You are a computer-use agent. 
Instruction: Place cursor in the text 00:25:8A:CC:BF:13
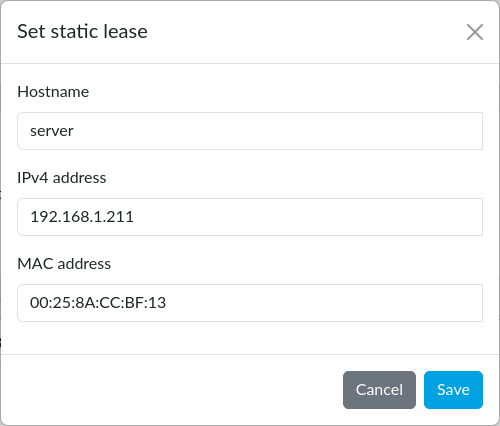click(98, 303)
